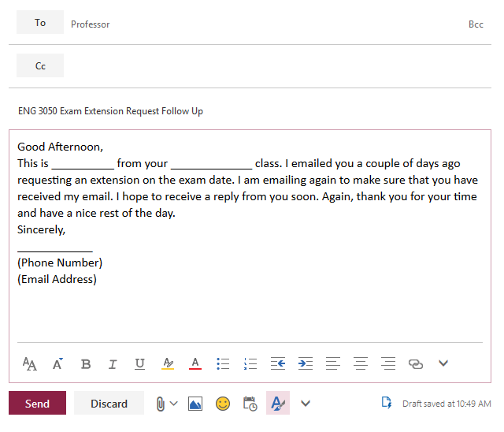The height and width of the screenshot is (432, 504).
Task: Click the 'Good Afternoon,' greeting text
Action: (60, 147)
